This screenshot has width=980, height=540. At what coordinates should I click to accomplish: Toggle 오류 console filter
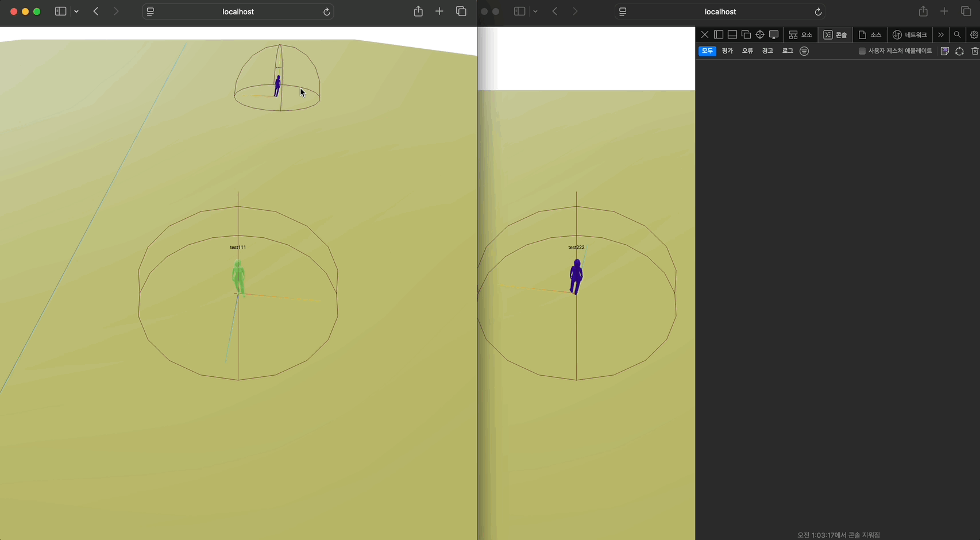pos(747,51)
